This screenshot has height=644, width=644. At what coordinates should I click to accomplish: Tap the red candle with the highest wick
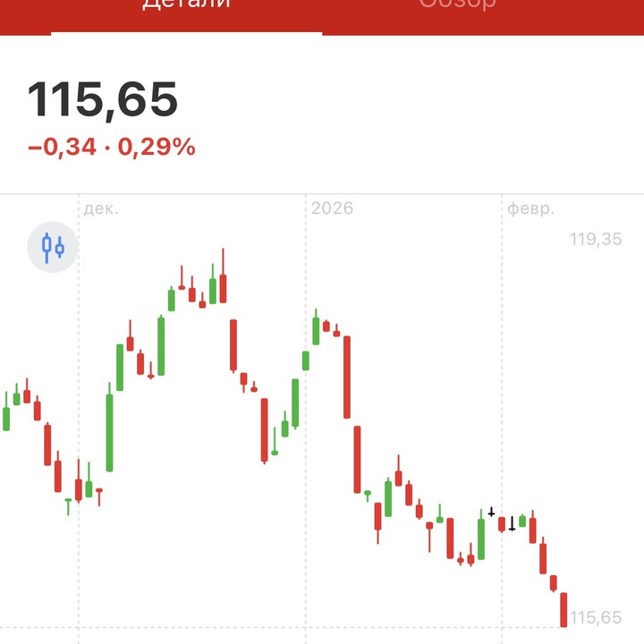point(224,288)
